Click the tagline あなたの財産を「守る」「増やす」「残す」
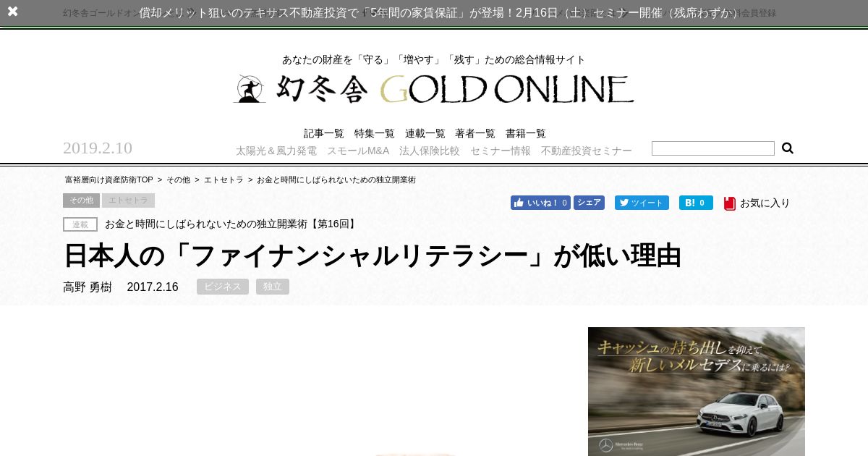 point(434,59)
